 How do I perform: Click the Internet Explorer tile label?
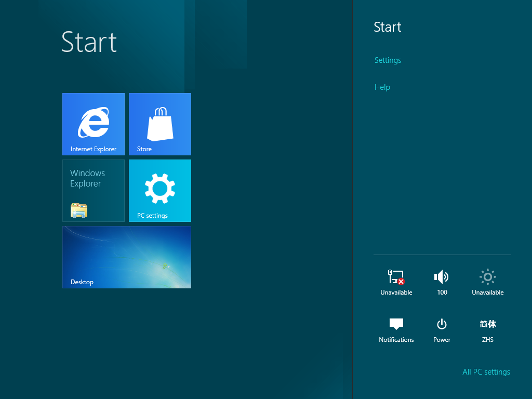point(94,149)
